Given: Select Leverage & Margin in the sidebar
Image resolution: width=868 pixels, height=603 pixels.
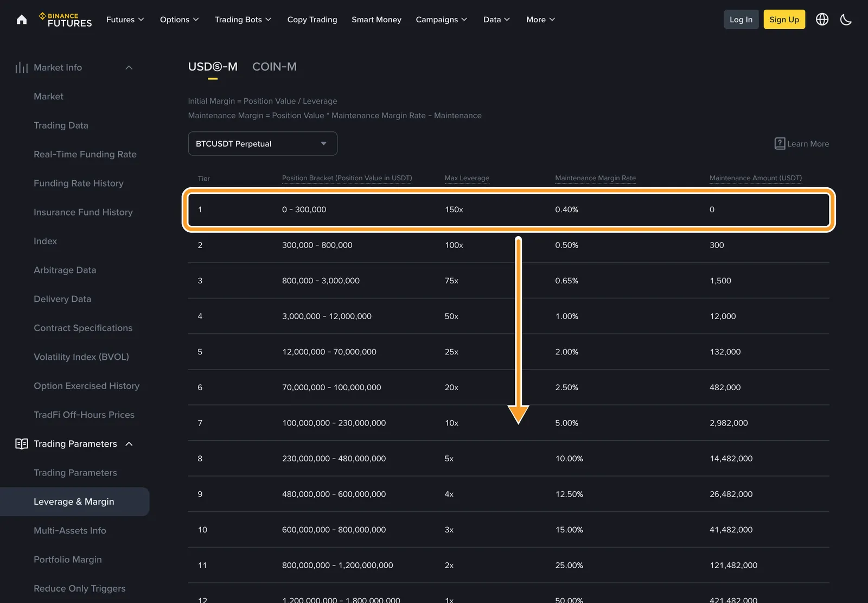Looking at the screenshot, I should click(x=74, y=502).
